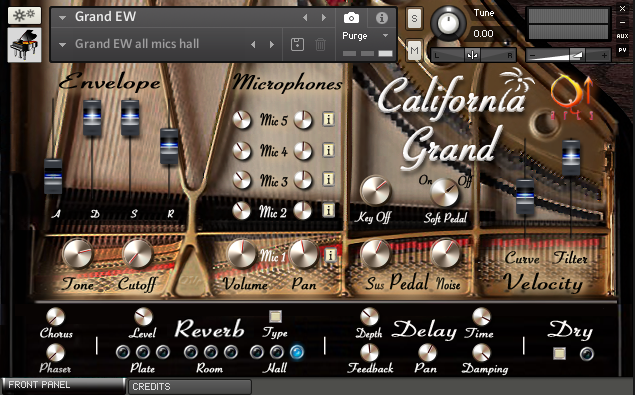Viewport: 635px width, 395px height.
Task: Click the Tune knob
Action: click(448, 23)
